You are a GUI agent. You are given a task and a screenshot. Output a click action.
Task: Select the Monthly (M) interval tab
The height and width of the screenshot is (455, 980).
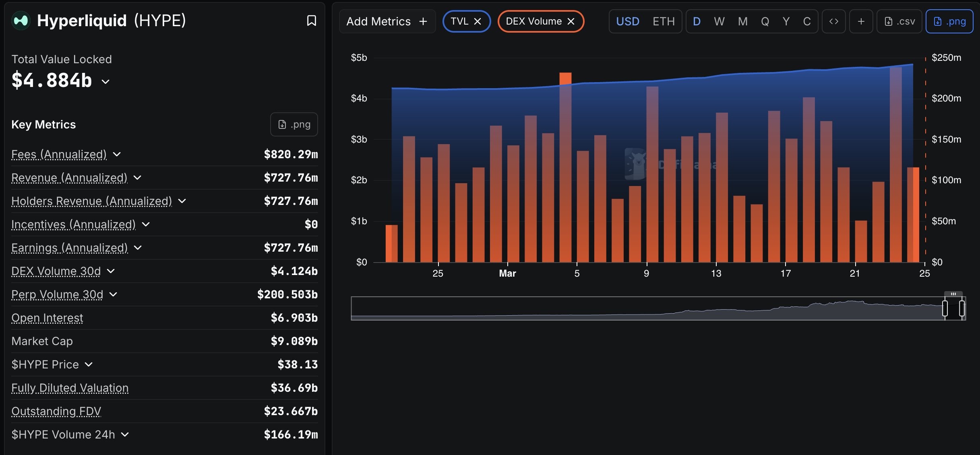pos(742,21)
